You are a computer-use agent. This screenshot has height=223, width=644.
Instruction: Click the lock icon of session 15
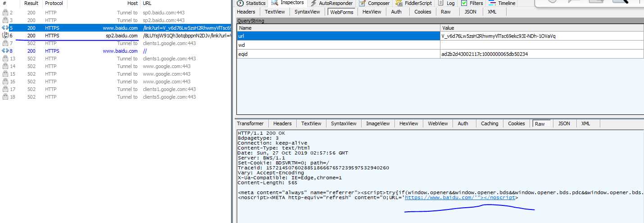click(x=5, y=74)
